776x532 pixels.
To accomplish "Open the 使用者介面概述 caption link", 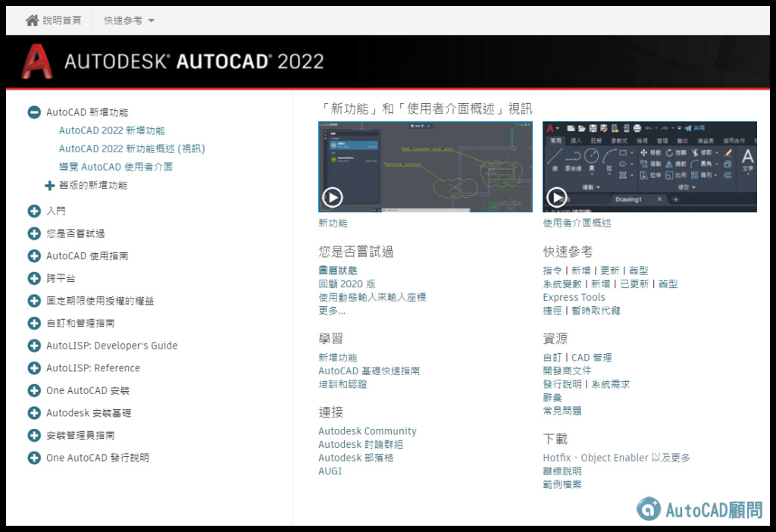I will pos(577,224).
